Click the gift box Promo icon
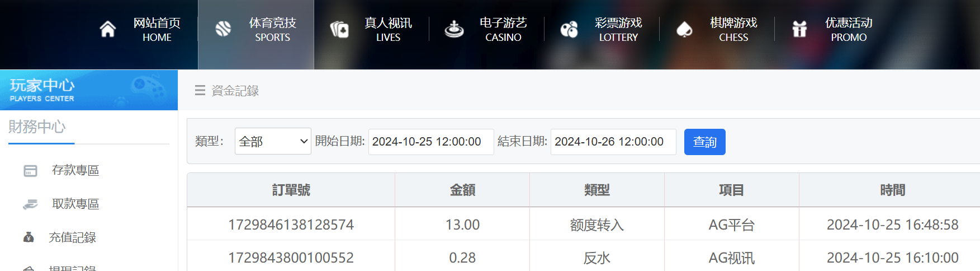Image resolution: width=980 pixels, height=271 pixels. coord(799,29)
